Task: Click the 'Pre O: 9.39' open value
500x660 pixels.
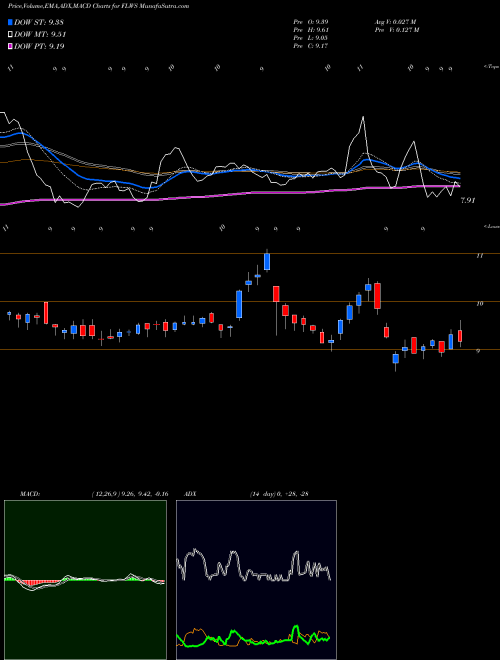Action: (311, 22)
